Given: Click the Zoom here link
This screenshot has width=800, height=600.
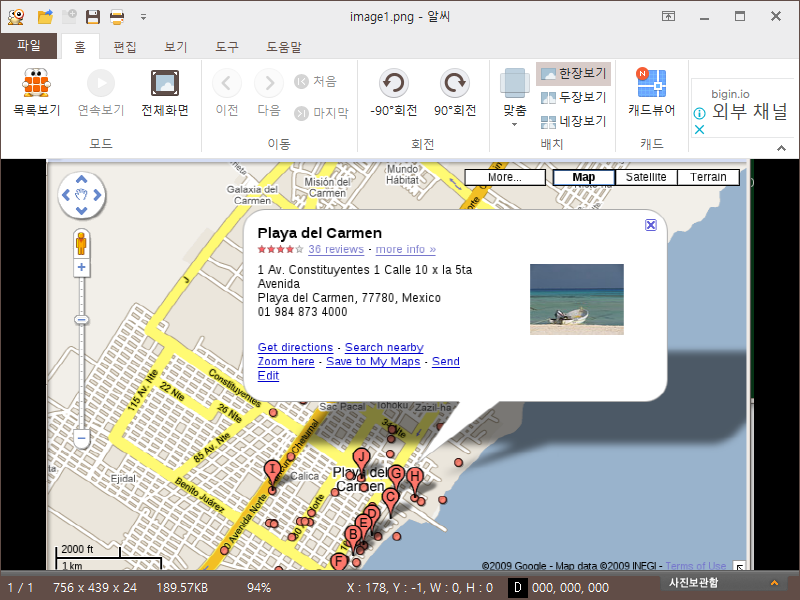Looking at the screenshot, I should [286, 362].
